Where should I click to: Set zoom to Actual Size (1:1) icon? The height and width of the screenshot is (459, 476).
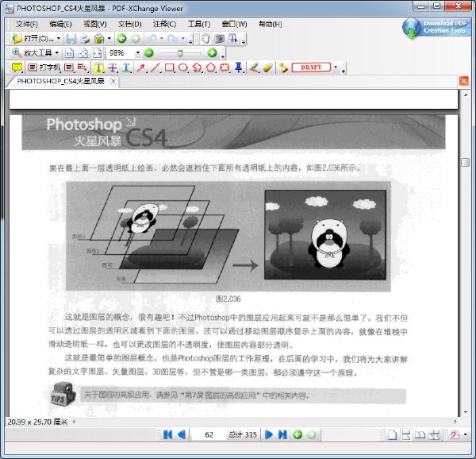(70, 53)
